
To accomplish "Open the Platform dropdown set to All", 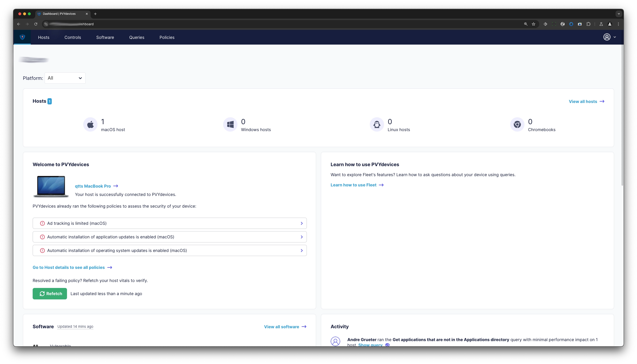I will pyautogui.click(x=65, y=78).
